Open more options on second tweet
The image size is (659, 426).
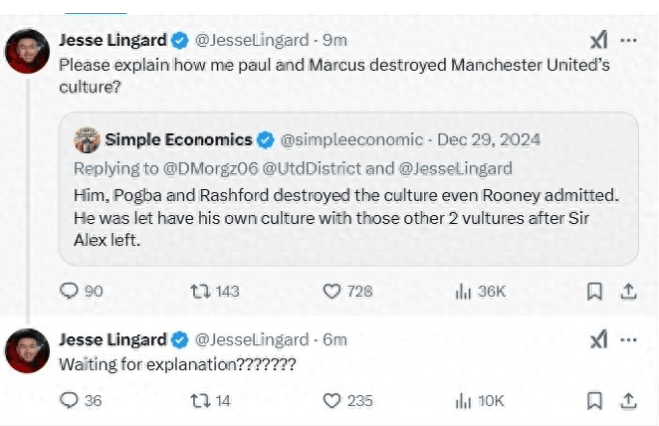click(628, 341)
